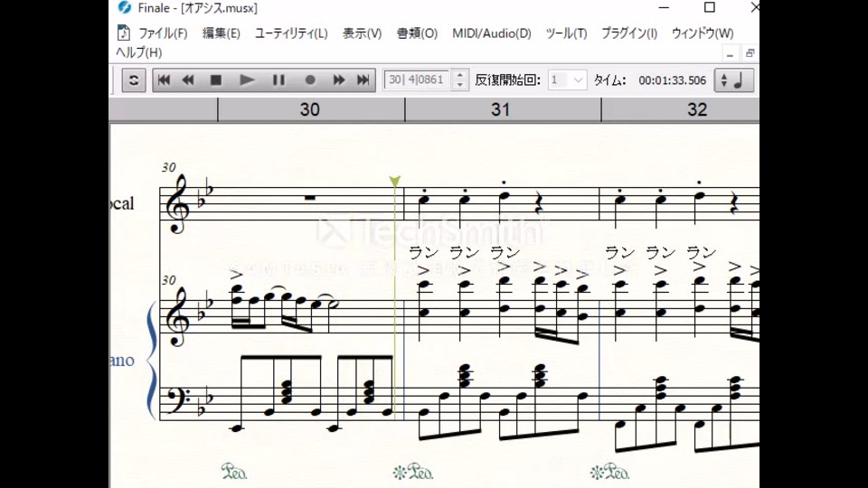This screenshot has height=488, width=868.
Task: Pause playback with the pause button
Action: (278, 80)
